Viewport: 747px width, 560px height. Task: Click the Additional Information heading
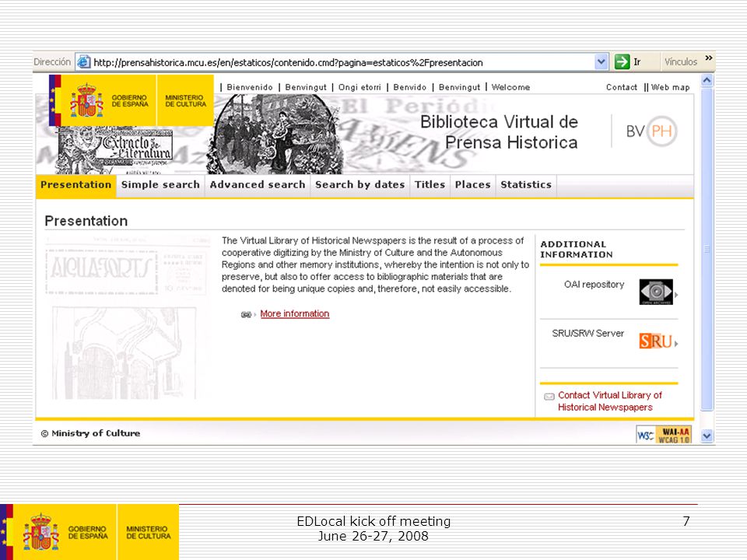tap(577, 250)
